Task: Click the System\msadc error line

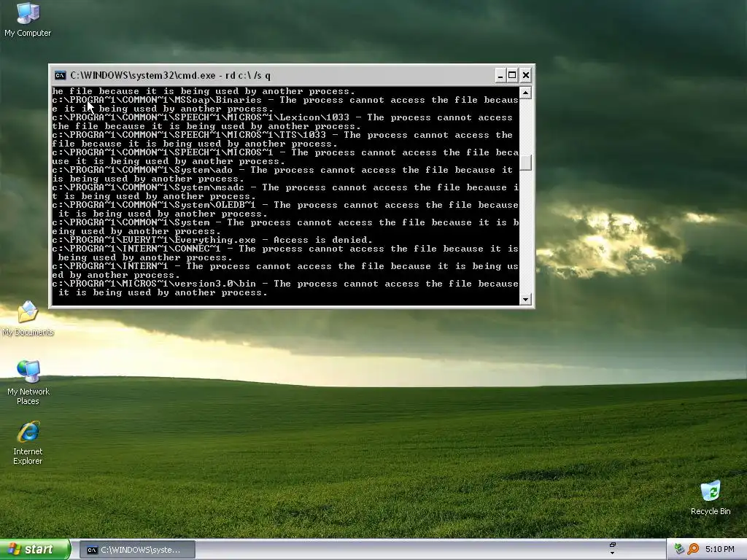Action: click(285, 192)
